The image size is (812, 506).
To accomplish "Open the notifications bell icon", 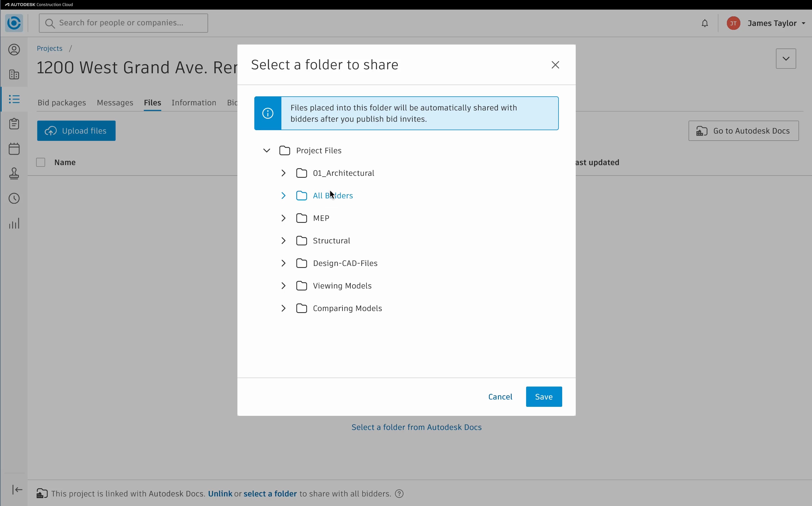I will (705, 23).
